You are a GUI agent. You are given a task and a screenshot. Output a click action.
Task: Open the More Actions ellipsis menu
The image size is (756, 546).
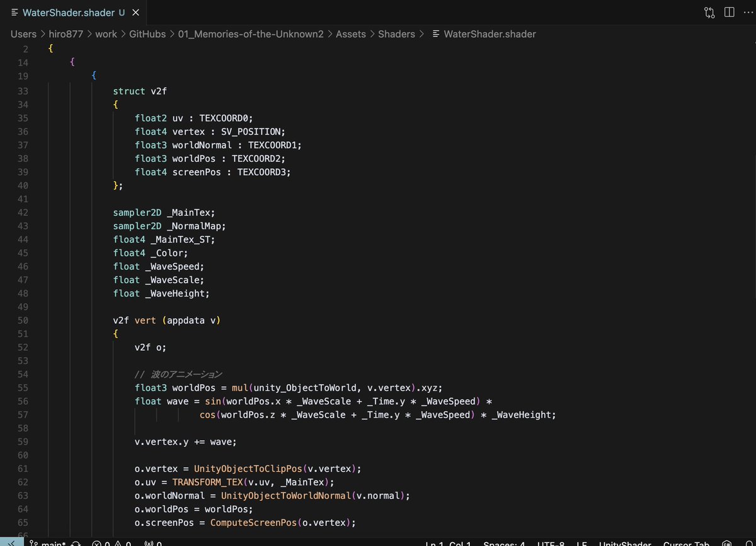point(748,13)
